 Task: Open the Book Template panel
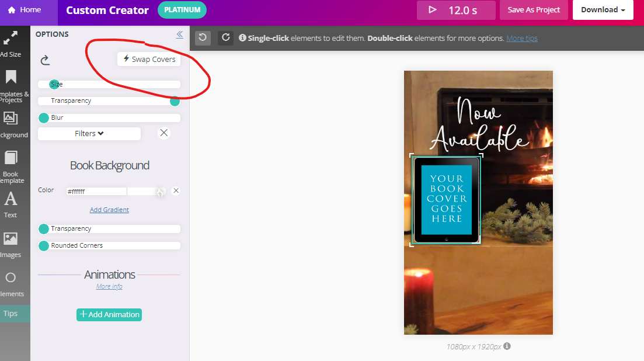[11, 166]
